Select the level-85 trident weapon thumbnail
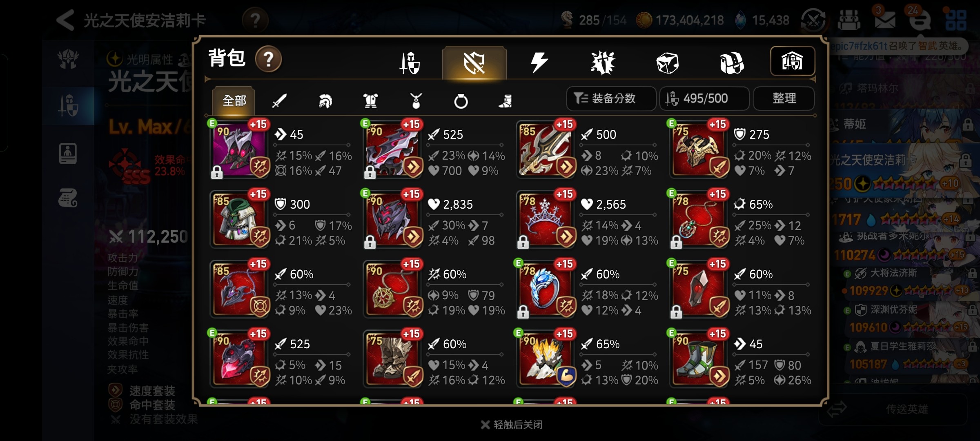980x441 pixels. (x=546, y=150)
